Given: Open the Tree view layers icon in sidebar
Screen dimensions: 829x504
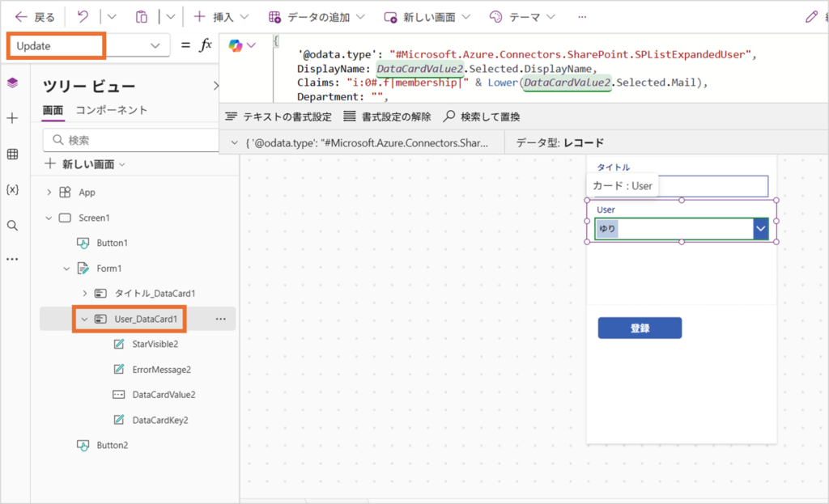Looking at the screenshot, I should (12, 83).
